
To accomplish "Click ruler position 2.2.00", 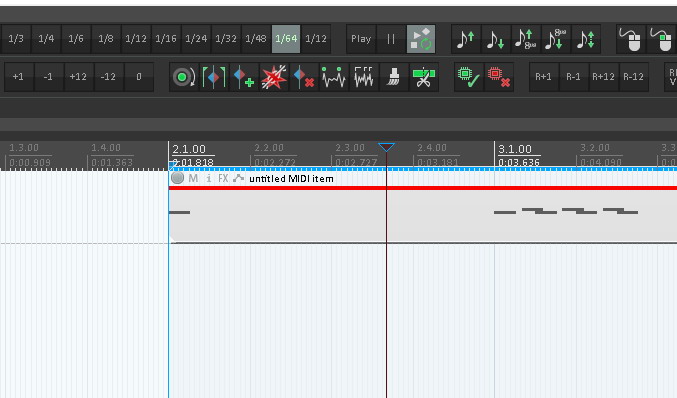I will click(269, 148).
